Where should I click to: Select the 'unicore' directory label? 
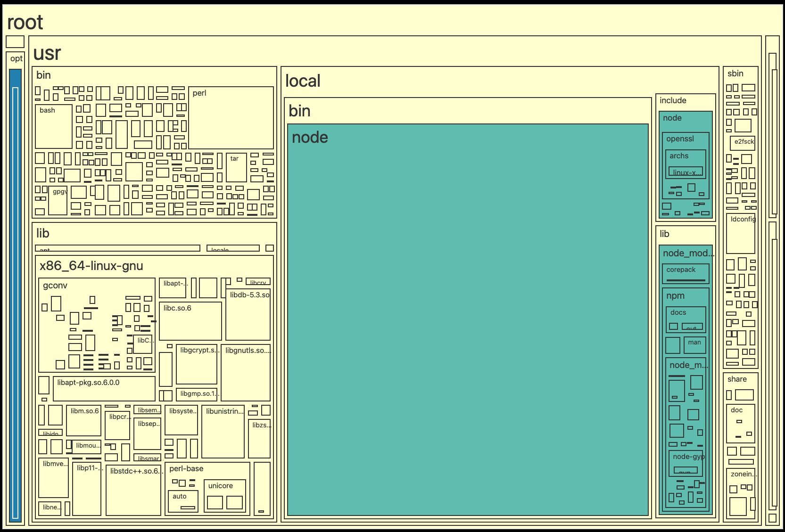221,486
